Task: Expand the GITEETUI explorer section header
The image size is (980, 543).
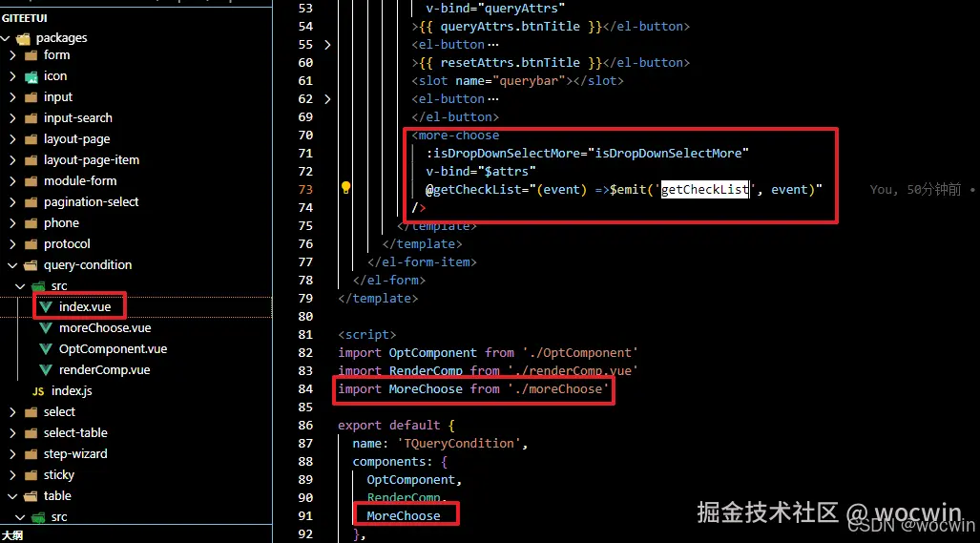Action: (x=25, y=19)
